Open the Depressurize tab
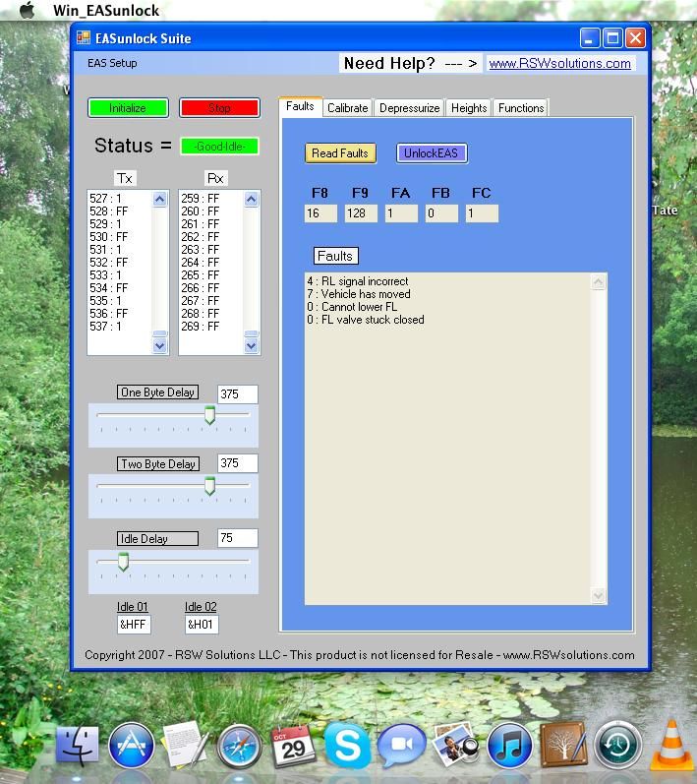Viewport: 697px width, 784px height. point(409,108)
